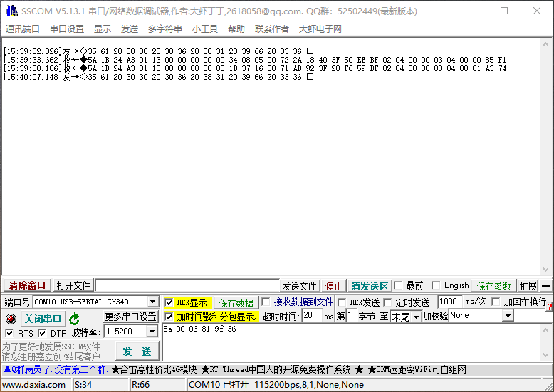The width and height of the screenshot is (554, 392).
Task: Click the 1000 ms/次 interval field
Action: (449, 302)
